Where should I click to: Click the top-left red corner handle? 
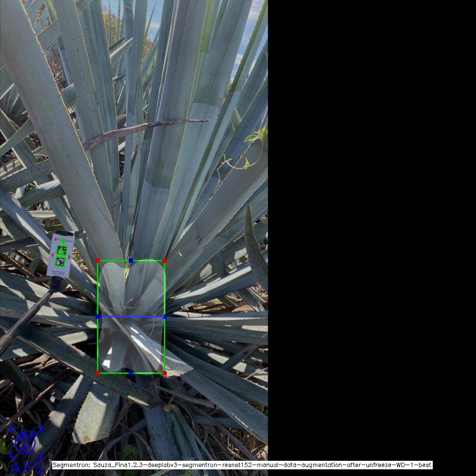97,260
